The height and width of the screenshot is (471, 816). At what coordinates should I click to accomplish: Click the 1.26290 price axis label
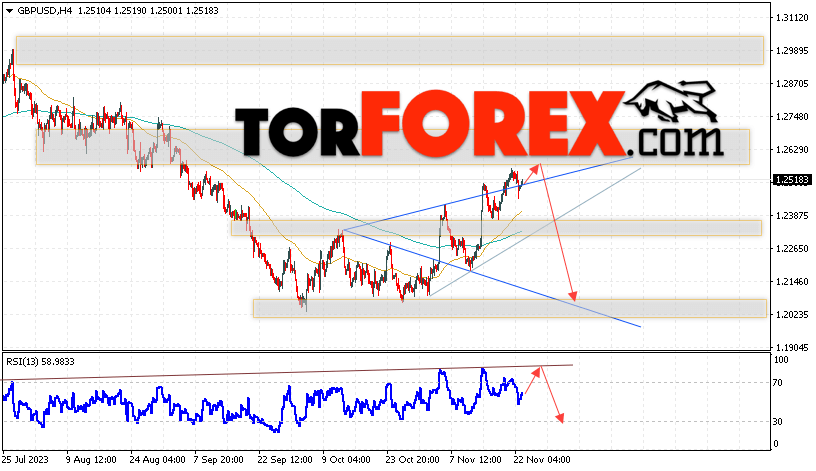click(792, 150)
